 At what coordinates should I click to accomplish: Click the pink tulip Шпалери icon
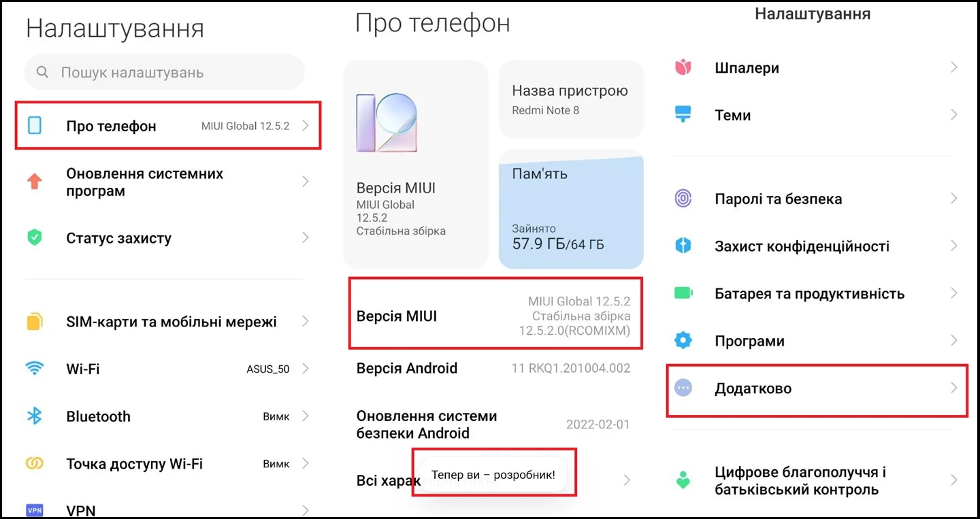683,67
